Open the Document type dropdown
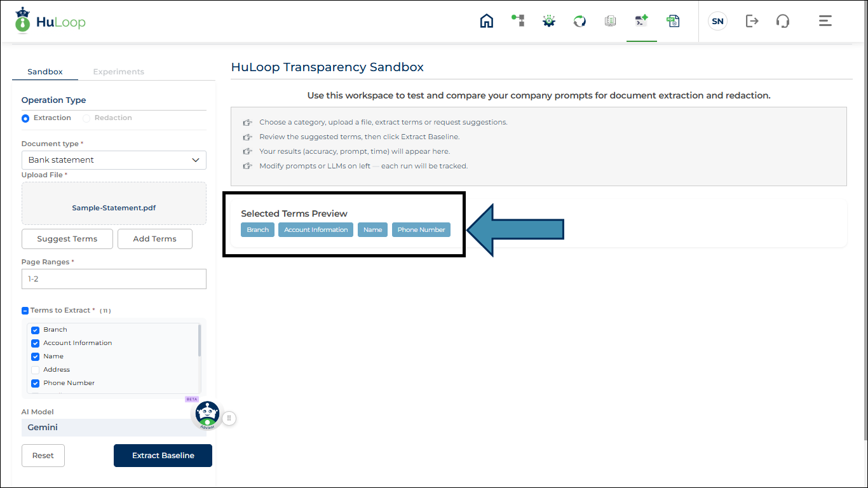The height and width of the screenshot is (488, 868). coord(114,160)
